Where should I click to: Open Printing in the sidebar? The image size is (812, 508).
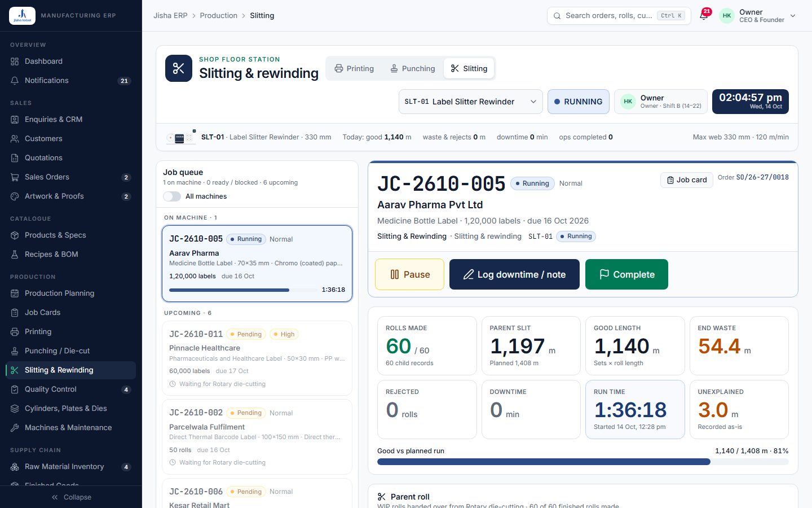70,331
